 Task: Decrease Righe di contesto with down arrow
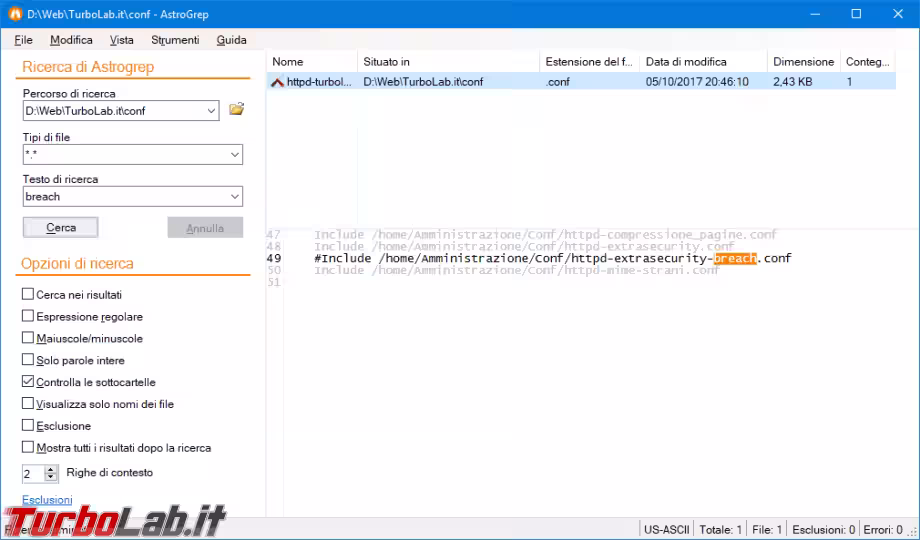click(x=51, y=477)
